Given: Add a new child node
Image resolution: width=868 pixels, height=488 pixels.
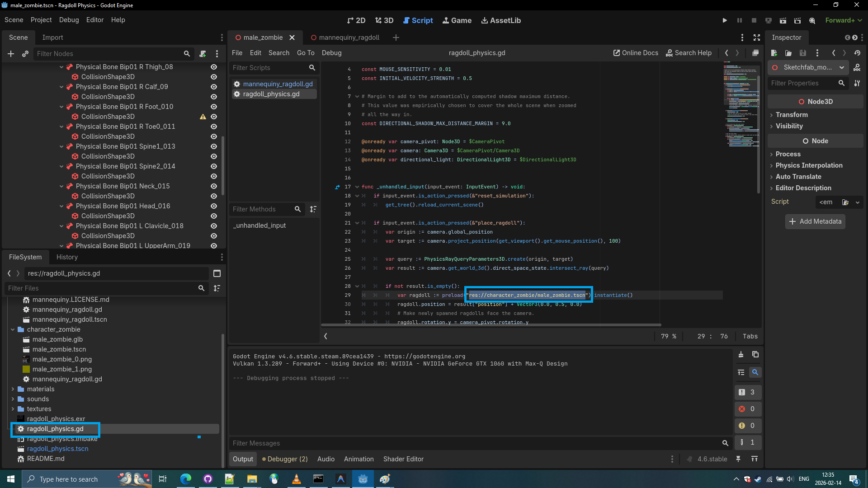Looking at the screenshot, I should click(x=11, y=54).
